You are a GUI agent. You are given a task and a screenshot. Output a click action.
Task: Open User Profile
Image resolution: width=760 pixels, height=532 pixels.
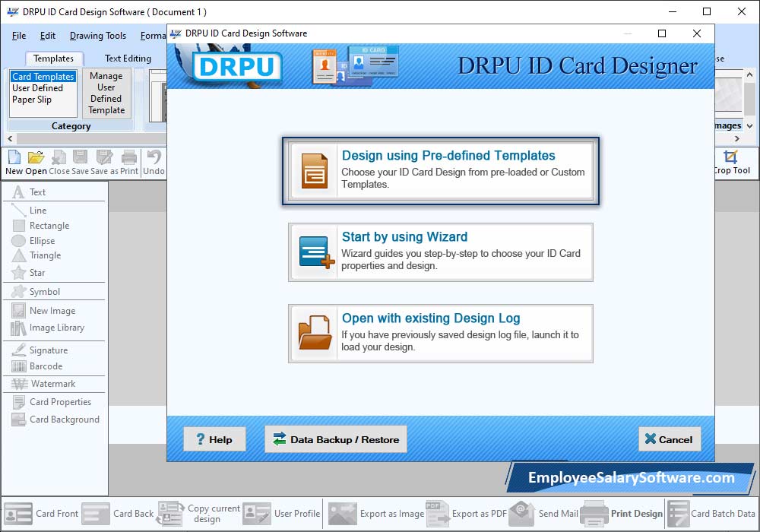(x=282, y=514)
